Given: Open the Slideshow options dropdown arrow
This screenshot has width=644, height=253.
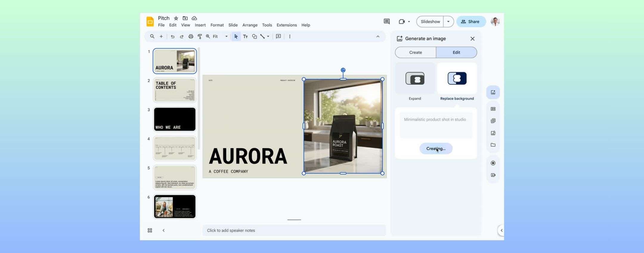Looking at the screenshot, I should pyautogui.click(x=448, y=21).
